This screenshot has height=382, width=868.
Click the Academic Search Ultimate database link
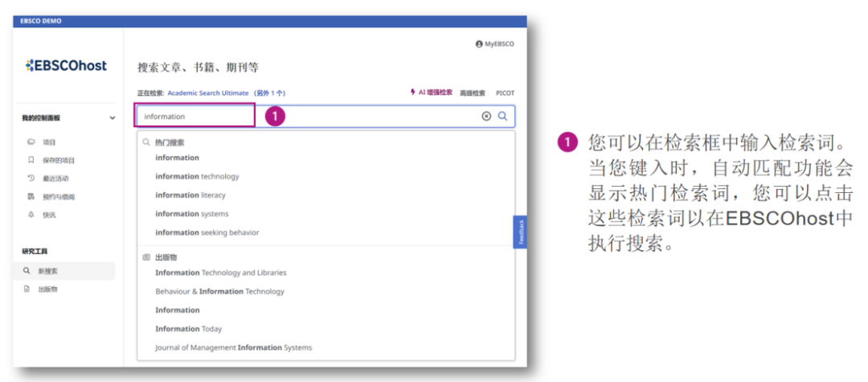[x=208, y=93]
